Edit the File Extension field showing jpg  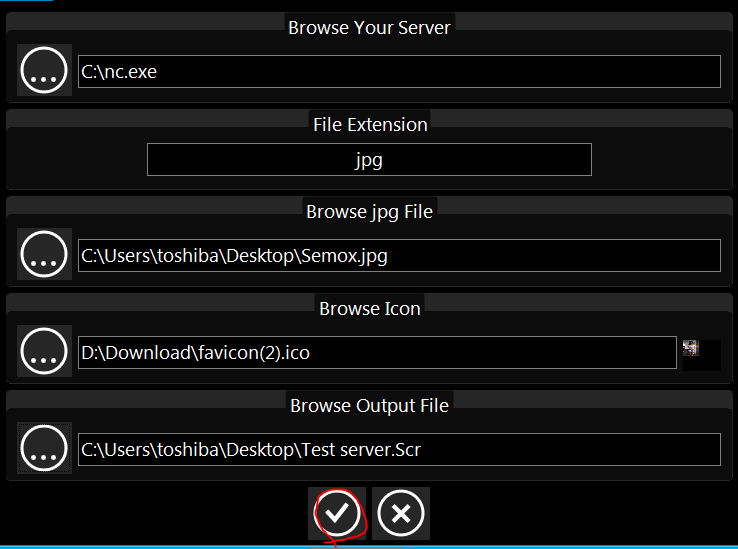coord(369,160)
